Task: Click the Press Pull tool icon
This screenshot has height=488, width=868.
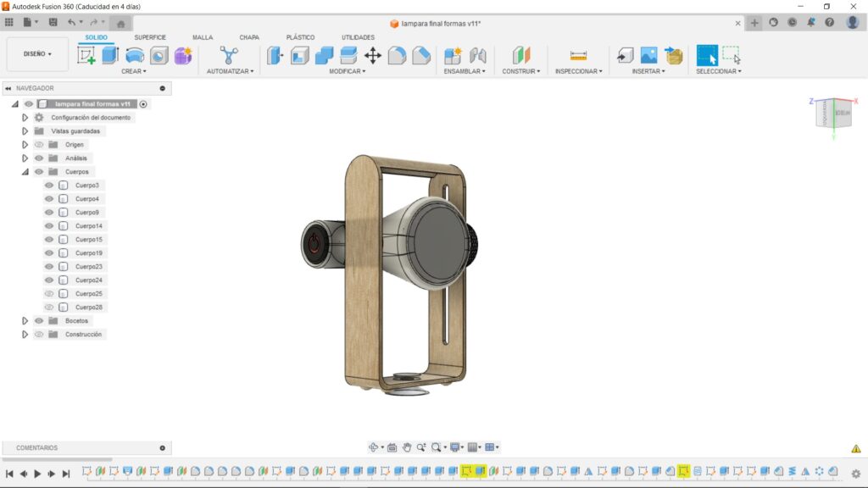Action: pyautogui.click(x=275, y=56)
